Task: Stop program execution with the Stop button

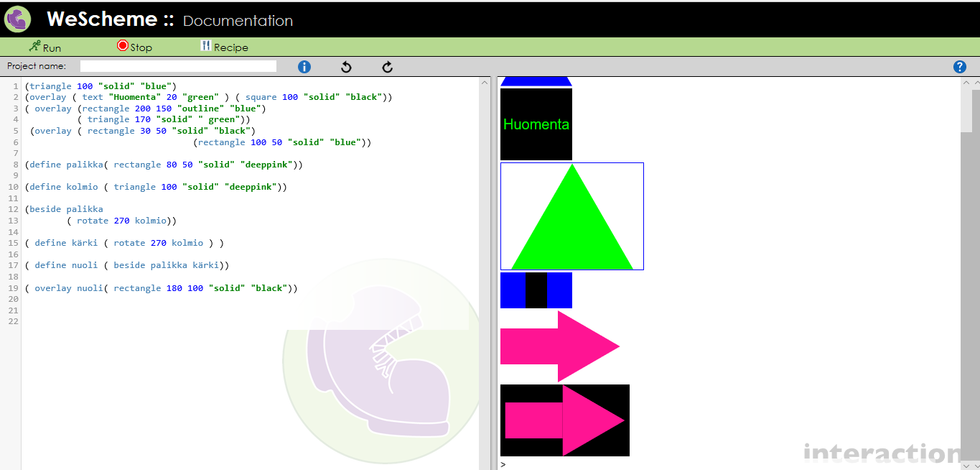Action: (134, 47)
